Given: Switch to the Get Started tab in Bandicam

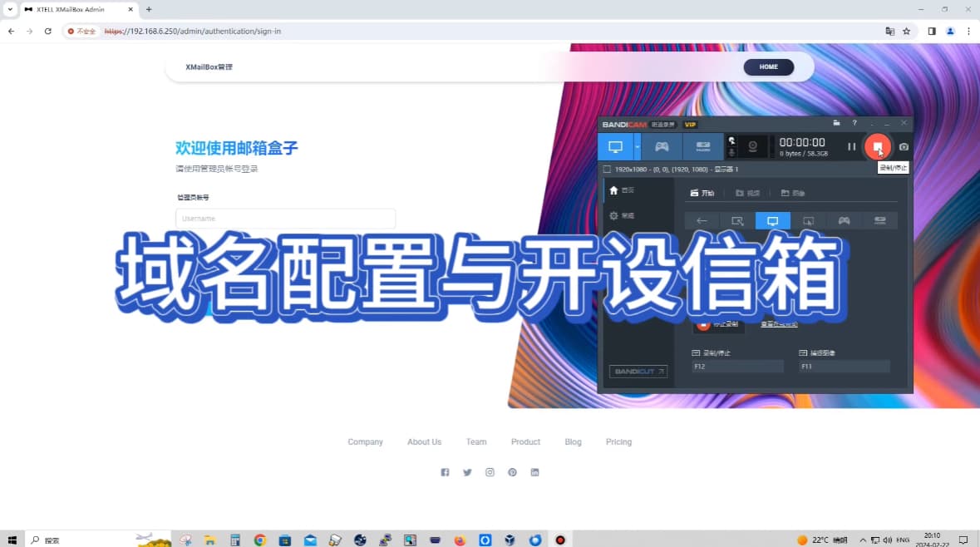Looking at the screenshot, I should (x=702, y=193).
